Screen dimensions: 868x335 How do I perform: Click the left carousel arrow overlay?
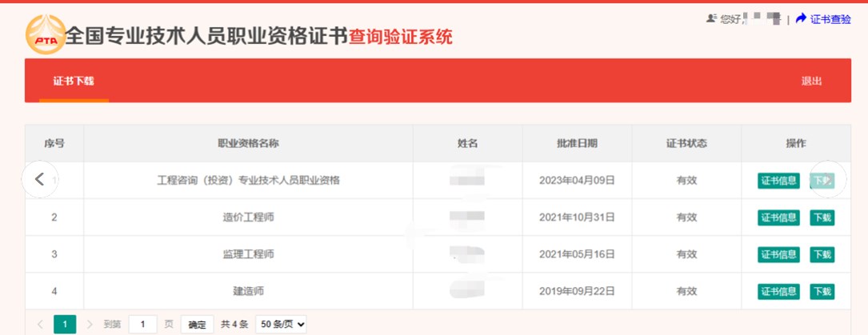click(x=40, y=180)
